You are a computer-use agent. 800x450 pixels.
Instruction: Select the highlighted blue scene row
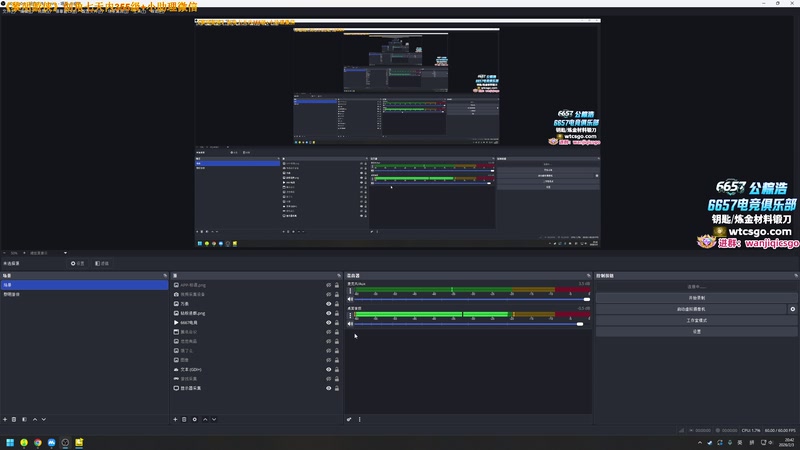coord(84,285)
